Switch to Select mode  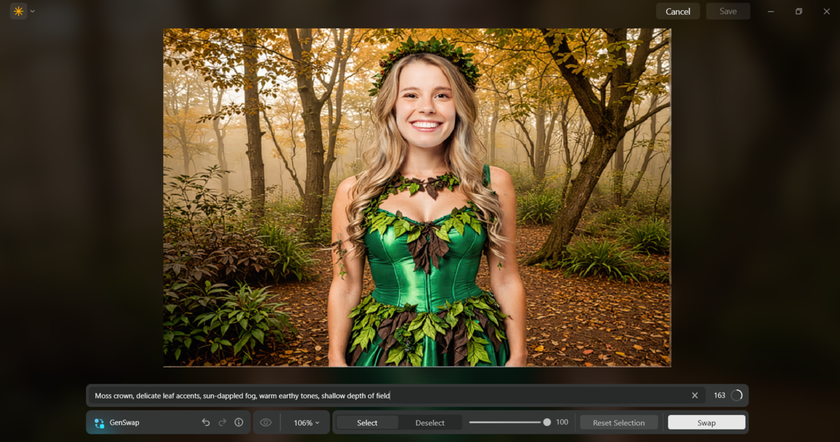(367, 423)
